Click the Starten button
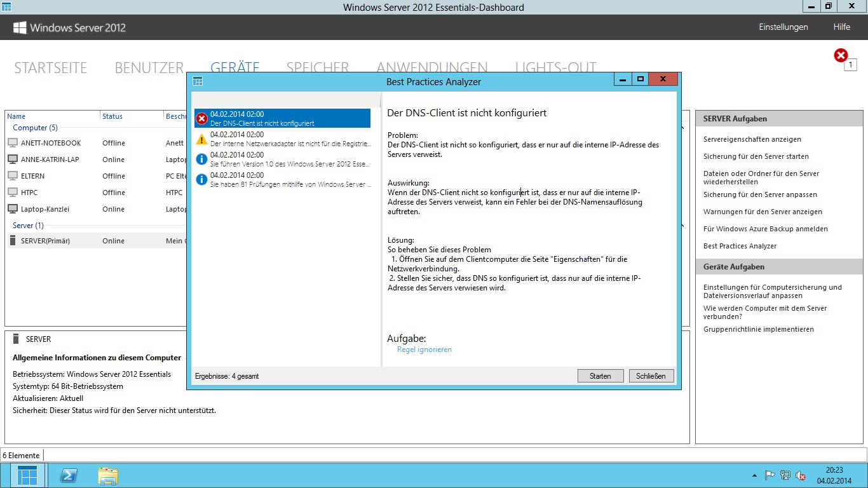The width and height of the screenshot is (868, 488). click(600, 376)
